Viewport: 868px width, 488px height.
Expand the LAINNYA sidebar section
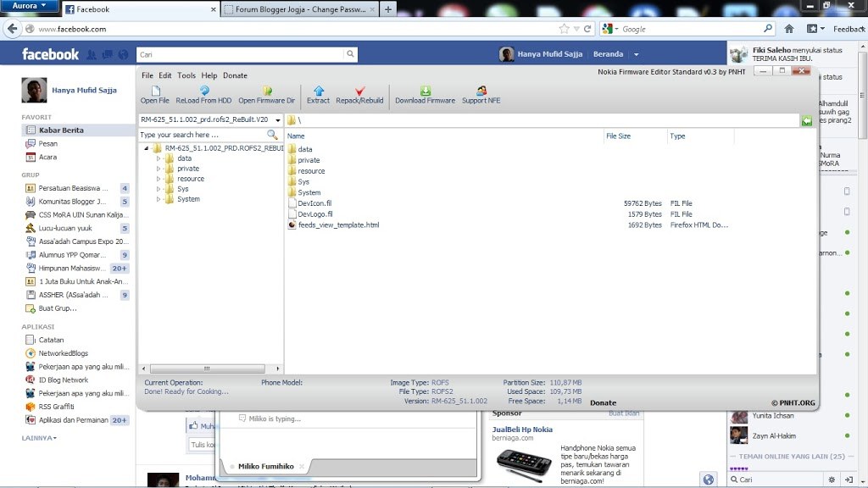(x=39, y=438)
